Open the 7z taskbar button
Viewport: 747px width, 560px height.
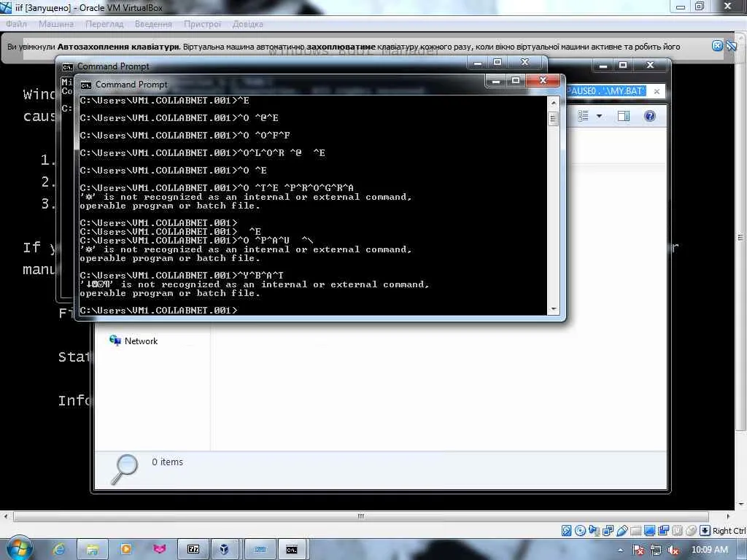point(193,550)
